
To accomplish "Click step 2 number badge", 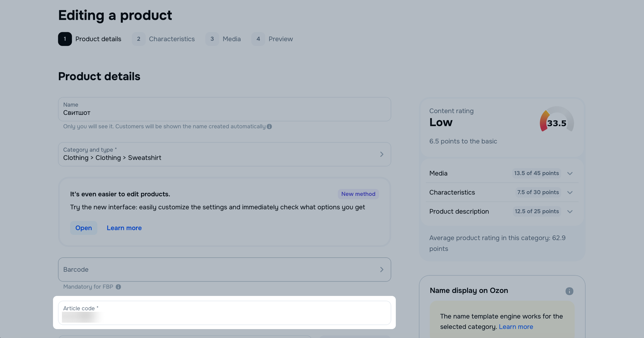I will click(x=138, y=39).
